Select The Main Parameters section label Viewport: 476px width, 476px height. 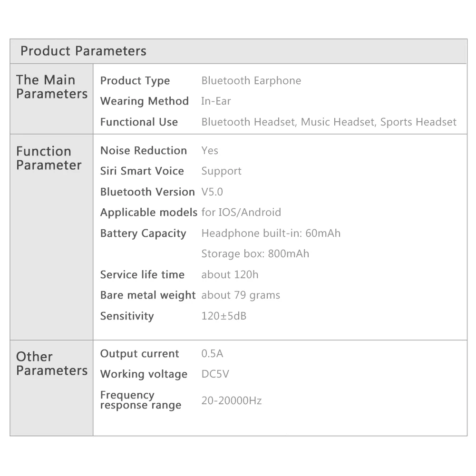[x=51, y=87]
